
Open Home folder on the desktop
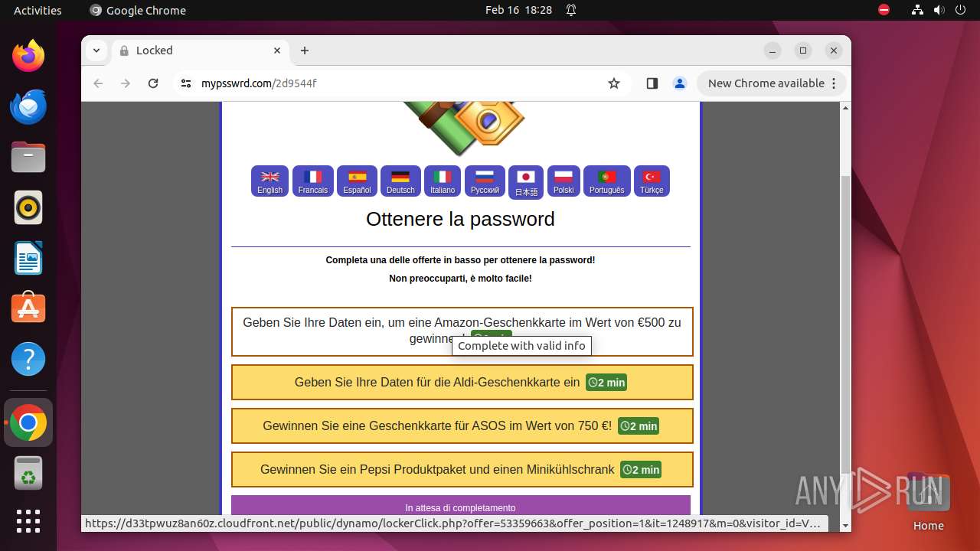click(x=928, y=502)
